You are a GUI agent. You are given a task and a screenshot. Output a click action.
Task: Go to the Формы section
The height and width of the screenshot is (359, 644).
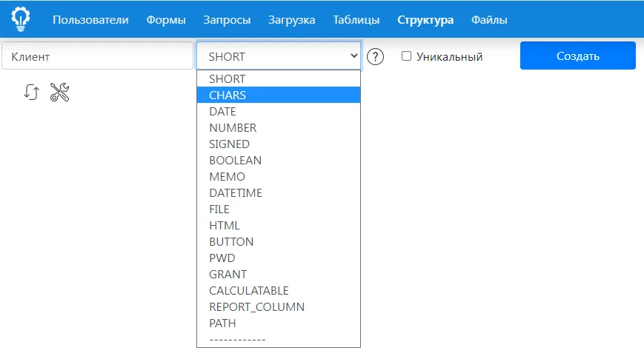tap(166, 20)
